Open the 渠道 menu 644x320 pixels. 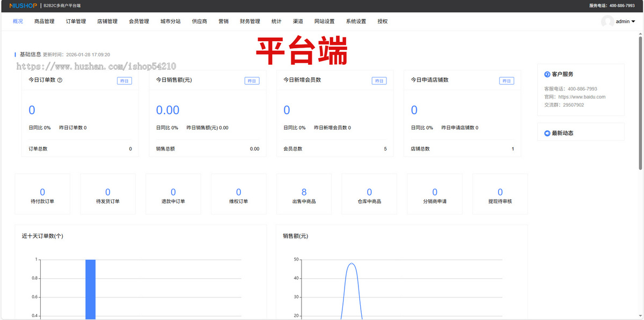pos(298,21)
